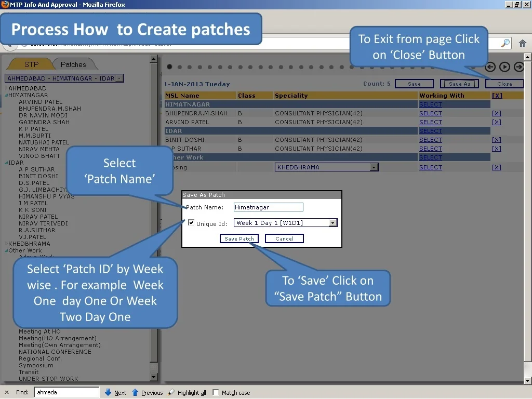
Task: Toggle the Unique Id checkbox
Action: (x=191, y=223)
